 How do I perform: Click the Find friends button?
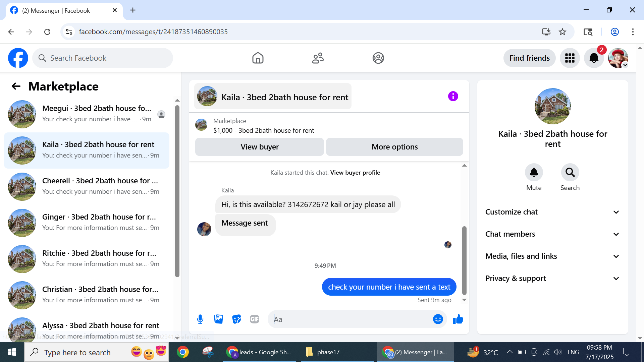pyautogui.click(x=529, y=58)
